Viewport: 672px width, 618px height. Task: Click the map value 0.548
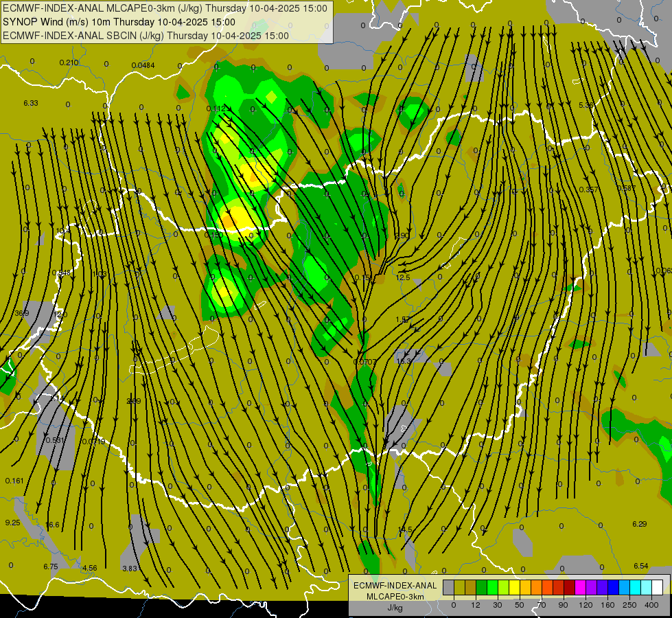point(61,273)
